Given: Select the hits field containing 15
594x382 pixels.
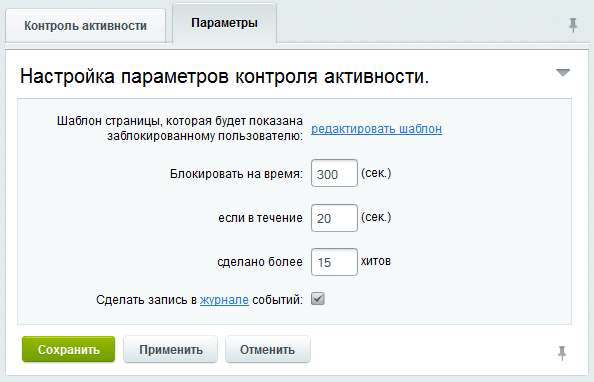Looking at the screenshot, I should point(334,262).
